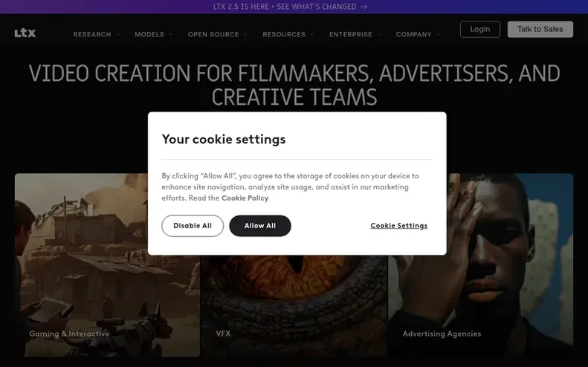The height and width of the screenshot is (367, 588).
Task: Open the Open Source menu
Action: click(x=213, y=34)
